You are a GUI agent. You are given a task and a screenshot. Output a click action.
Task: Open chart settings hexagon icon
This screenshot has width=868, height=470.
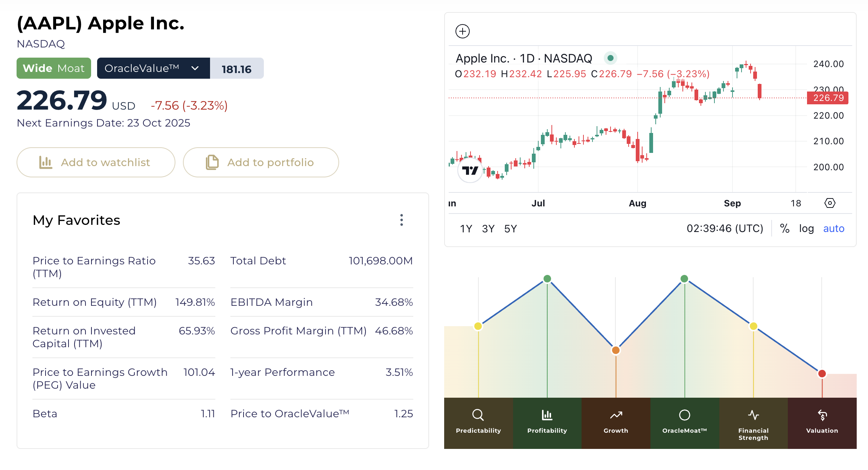tap(830, 203)
